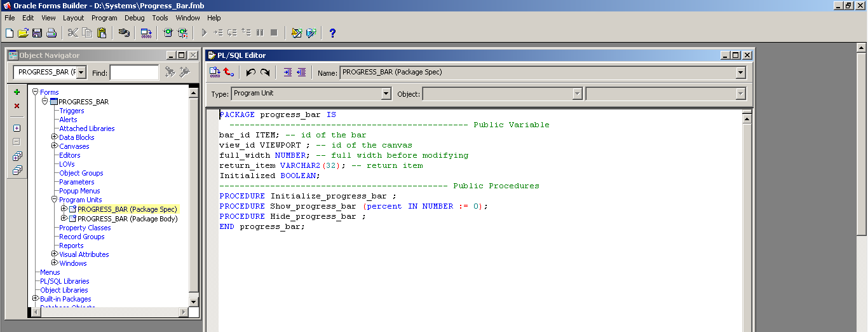Click the debugger Go arrow icon

click(204, 32)
